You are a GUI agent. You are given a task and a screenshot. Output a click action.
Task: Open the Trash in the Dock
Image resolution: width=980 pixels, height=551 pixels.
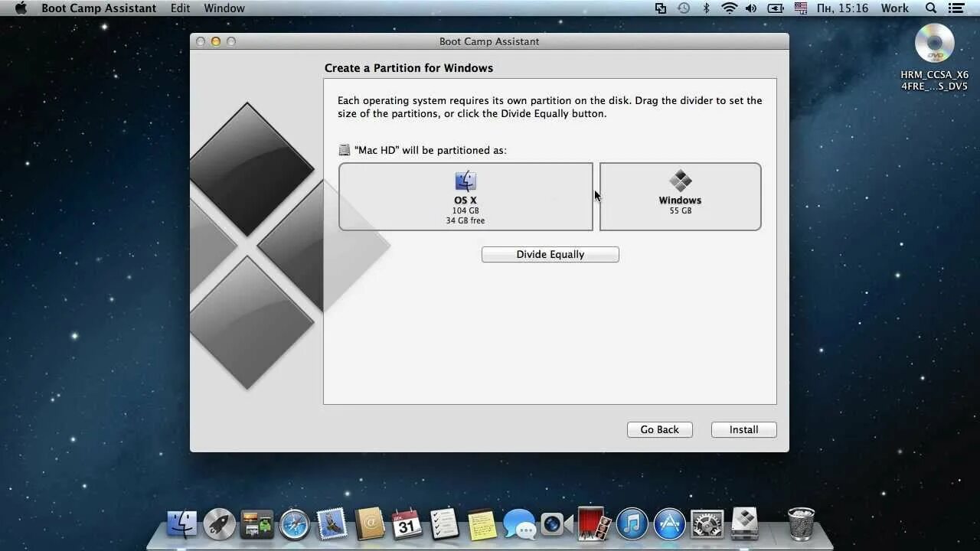click(x=801, y=524)
